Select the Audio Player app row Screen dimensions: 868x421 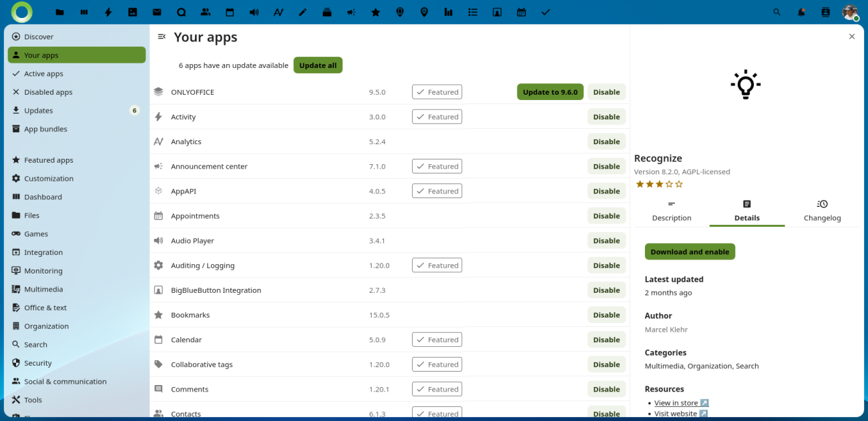click(x=389, y=241)
